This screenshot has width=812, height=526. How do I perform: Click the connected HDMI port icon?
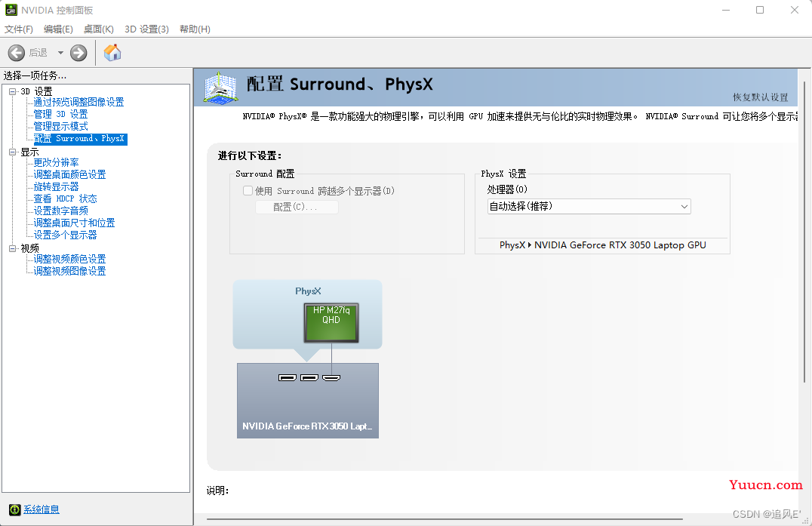point(331,377)
